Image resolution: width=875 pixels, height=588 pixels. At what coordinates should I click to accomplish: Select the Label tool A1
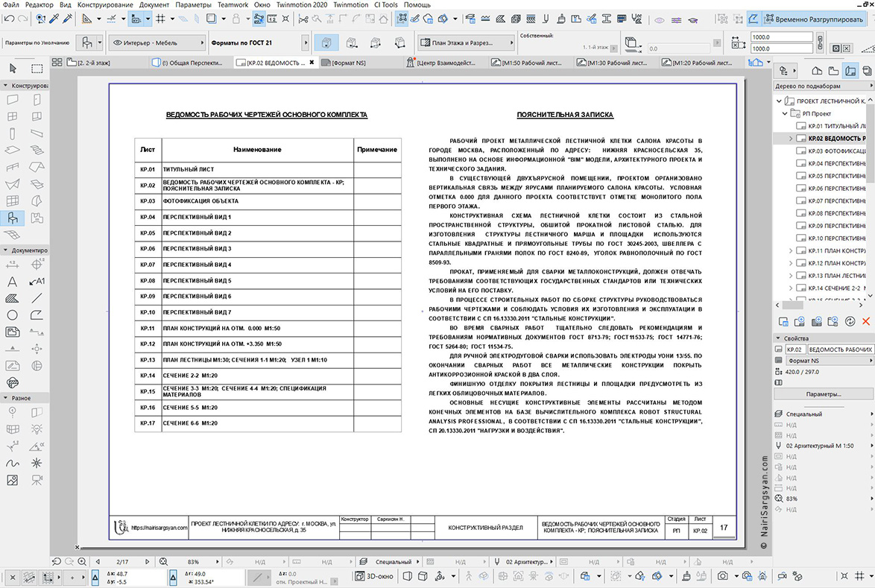(x=37, y=282)
